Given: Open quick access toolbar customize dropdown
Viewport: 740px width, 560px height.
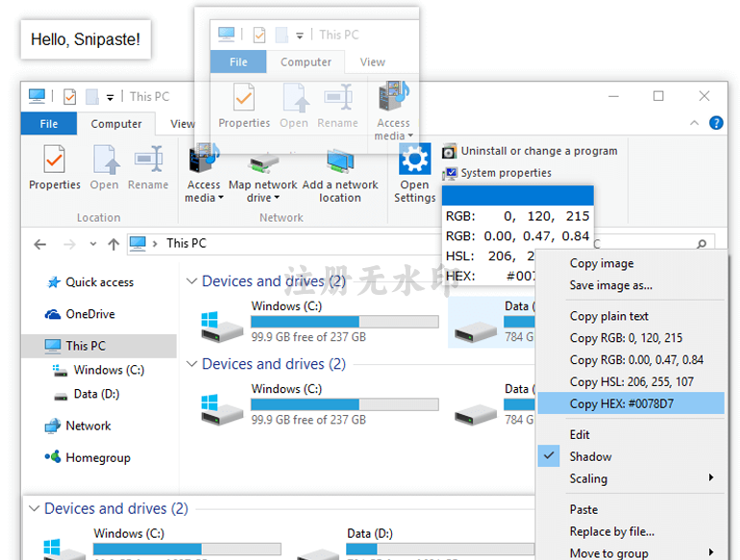Looking at the screenshot, I should coord(110,98).
